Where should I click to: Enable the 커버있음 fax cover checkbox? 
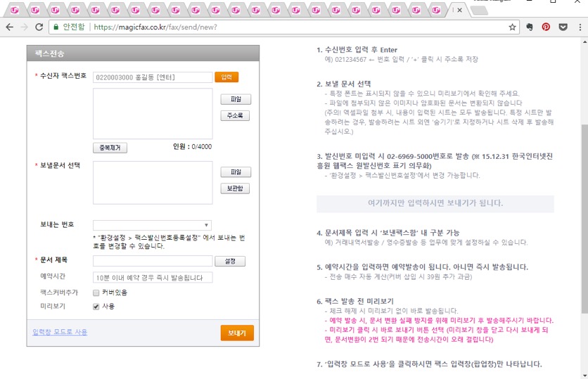(96, 293)
